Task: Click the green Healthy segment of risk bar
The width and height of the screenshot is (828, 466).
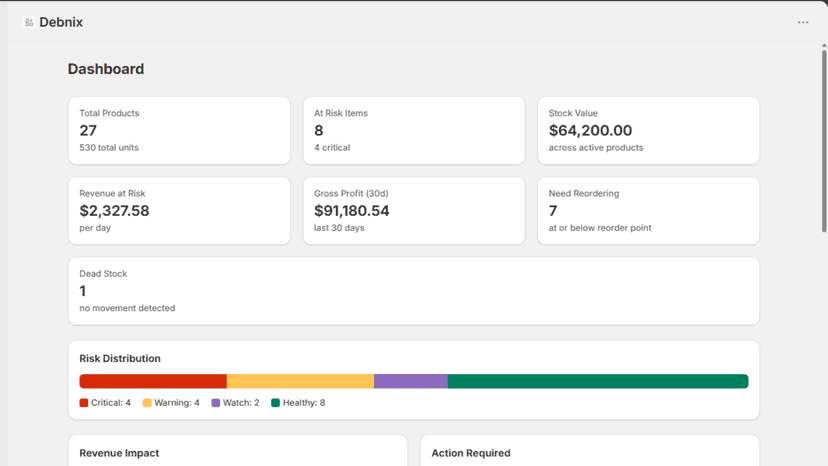Action: click(x=598, y=381)
